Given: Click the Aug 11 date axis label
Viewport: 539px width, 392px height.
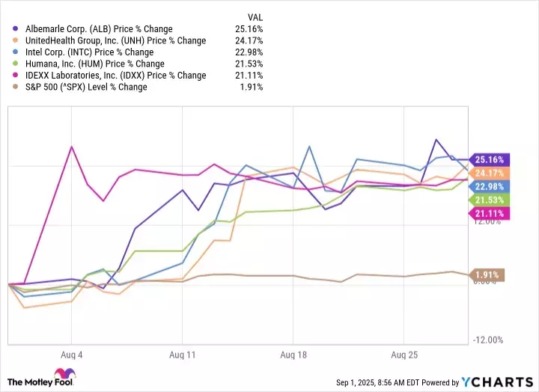Looking at the screenshot, I should click(183, 353).
